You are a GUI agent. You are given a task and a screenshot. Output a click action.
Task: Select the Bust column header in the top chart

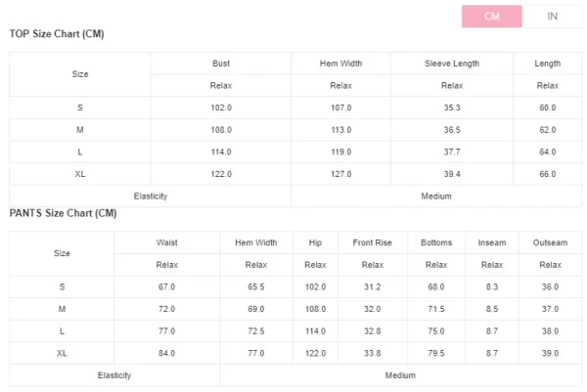(x=221, y=64)
